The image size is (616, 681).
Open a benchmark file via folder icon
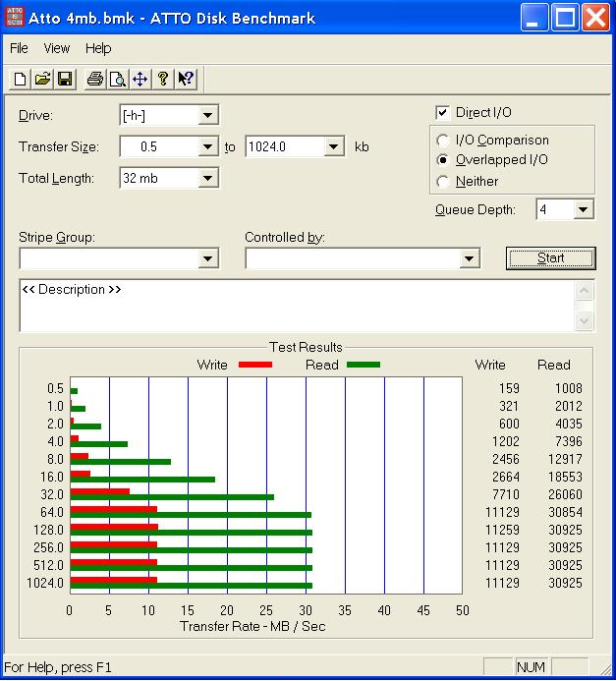[x=42, y=79]
